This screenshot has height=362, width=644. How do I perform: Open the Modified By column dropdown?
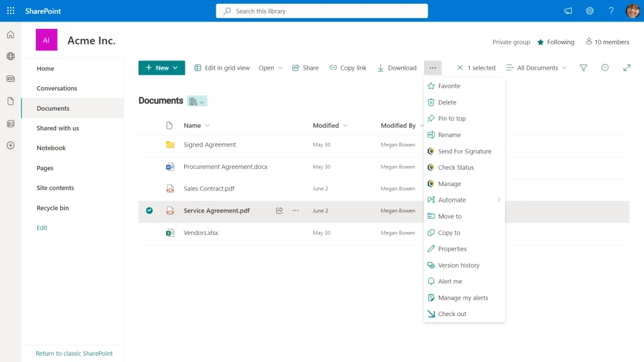(x=421, y=126)
